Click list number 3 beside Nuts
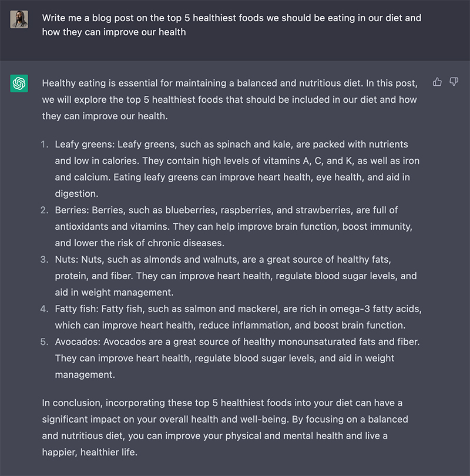The image size is (470, 476). tap(44, 260)
